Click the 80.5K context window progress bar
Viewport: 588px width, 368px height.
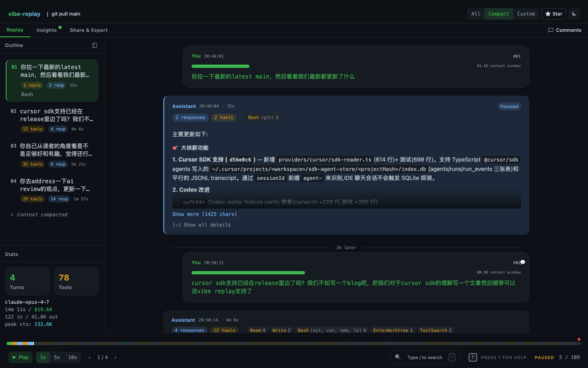click(x=248, y=273)
